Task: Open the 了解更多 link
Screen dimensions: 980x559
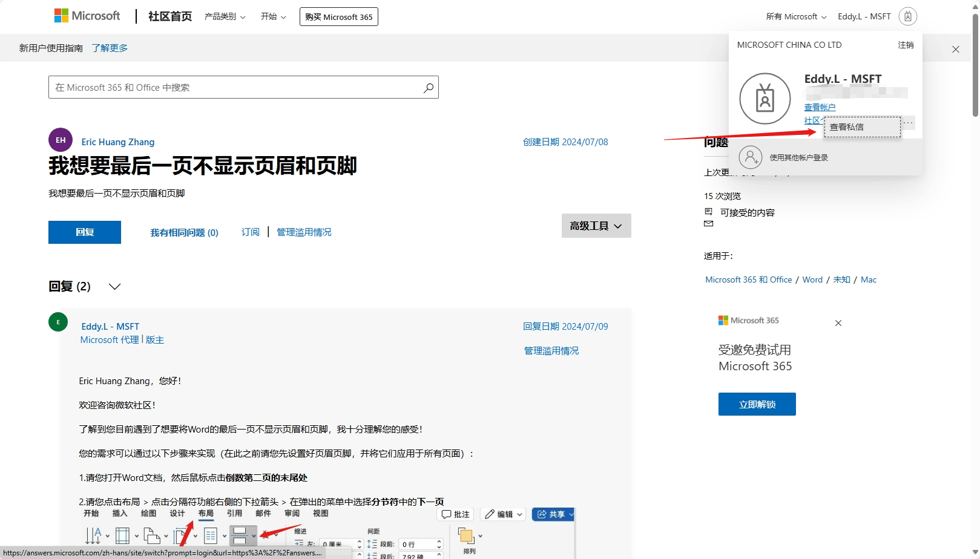Action: [x=110, y=48]
